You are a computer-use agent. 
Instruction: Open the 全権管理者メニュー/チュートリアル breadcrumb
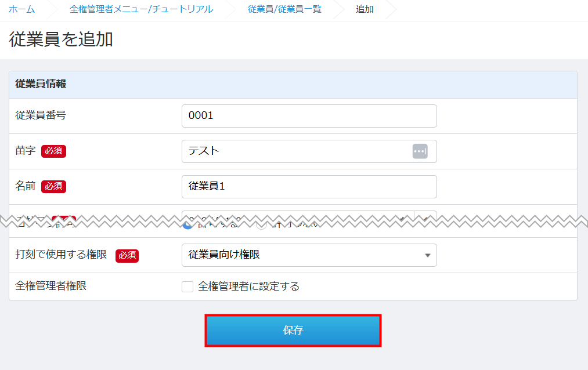[x=140, y=9]
